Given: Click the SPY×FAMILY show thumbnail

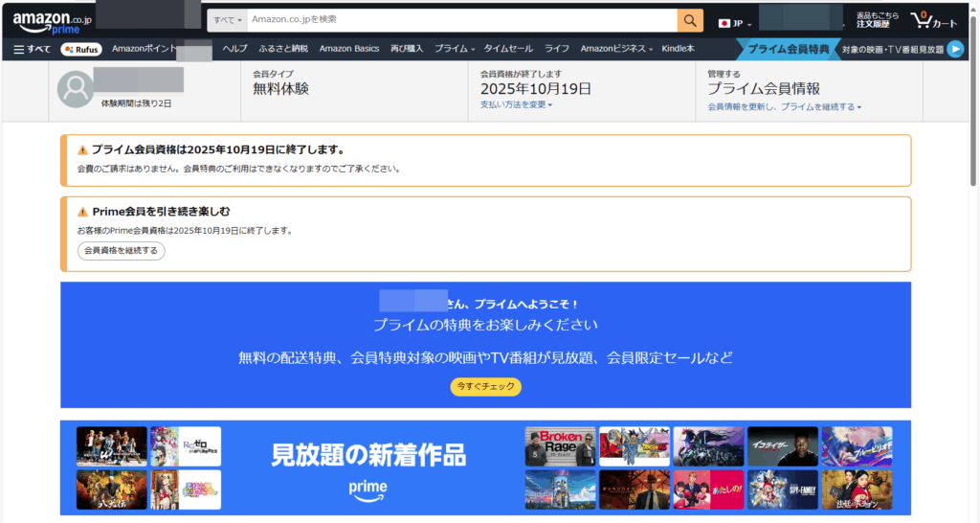Looking at the screenshot, I should [783, 489].
